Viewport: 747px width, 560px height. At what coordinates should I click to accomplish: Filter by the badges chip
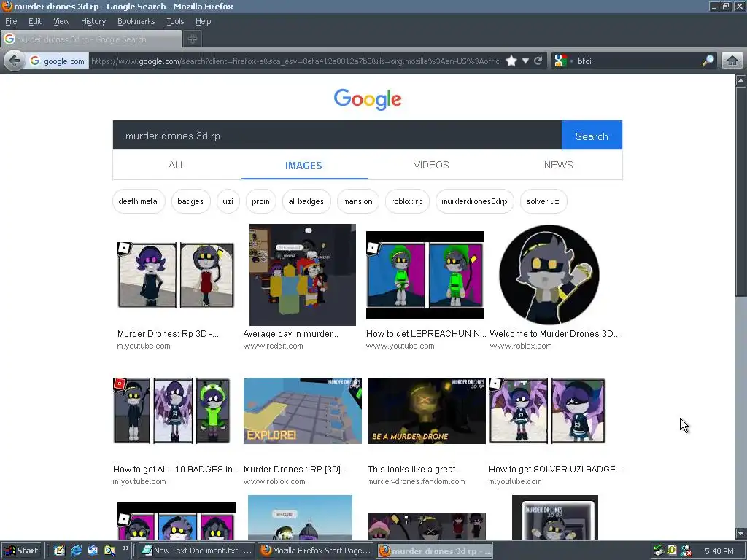pos(190,201)
